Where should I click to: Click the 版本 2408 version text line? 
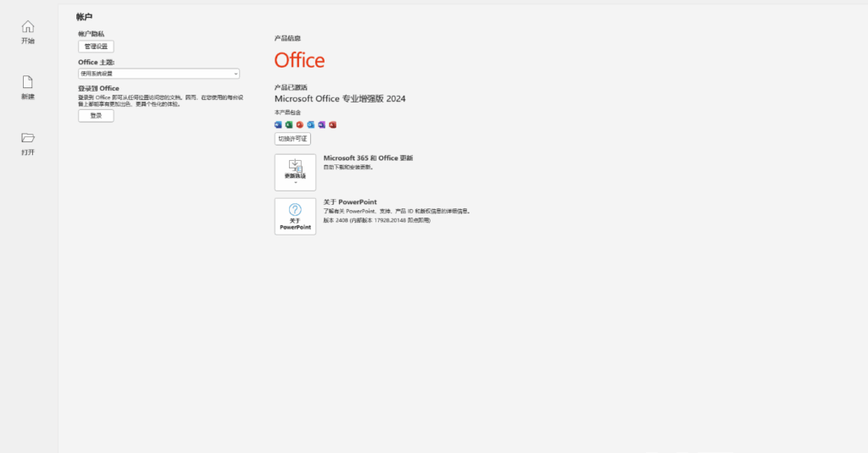pyautogui.click(x=376, y=220)
